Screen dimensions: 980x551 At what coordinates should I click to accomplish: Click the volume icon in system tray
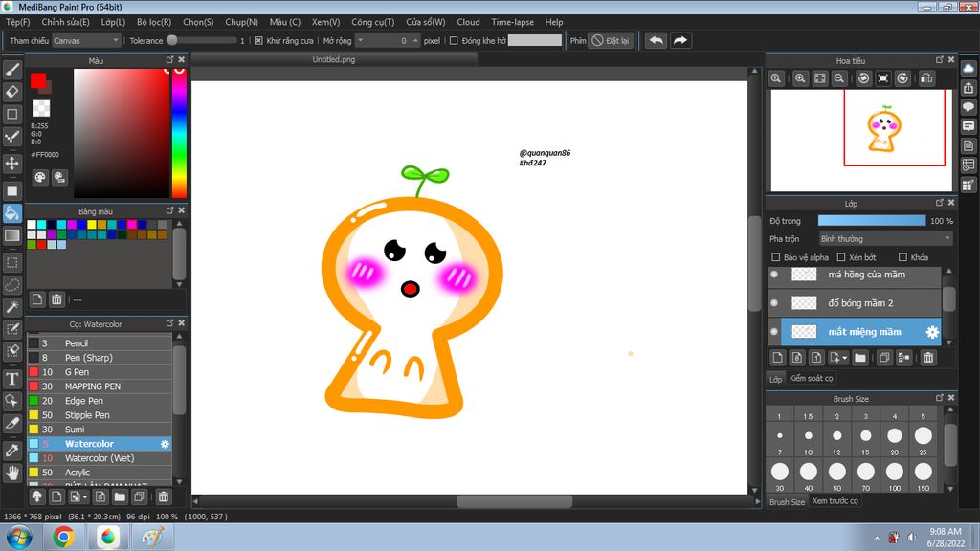[x=912, y=538]
